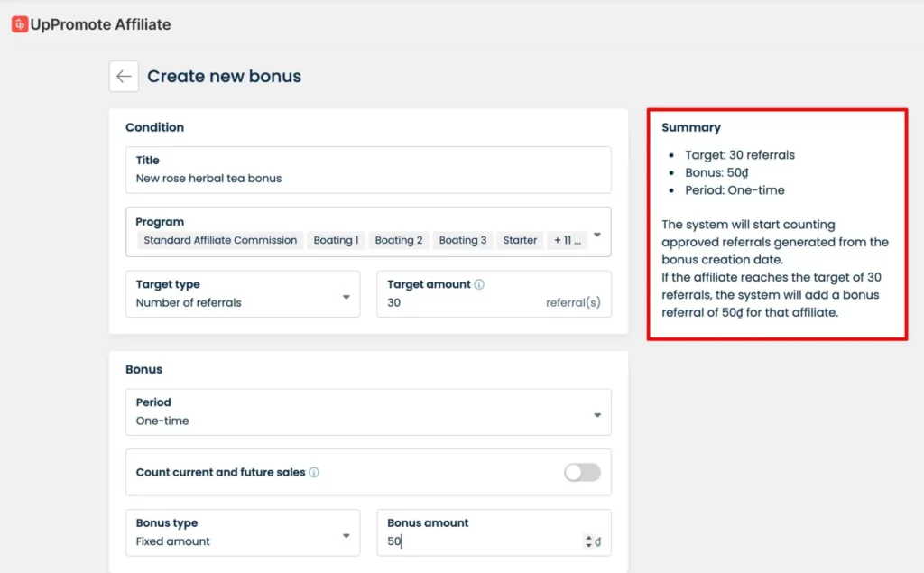Click the Boating 3 program tag
This screenshot has height=573, width=924.
point(462,240)
